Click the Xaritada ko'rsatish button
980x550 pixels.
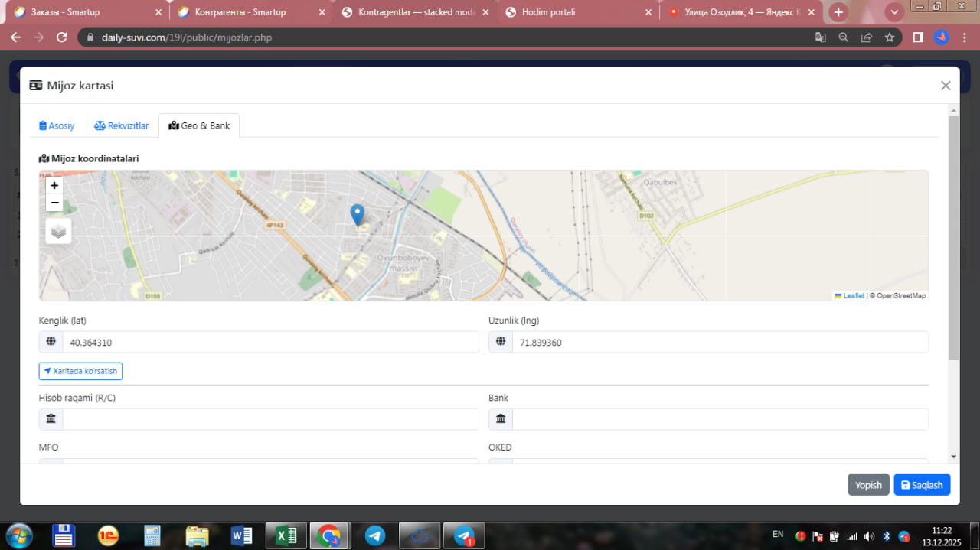point(80,371)
